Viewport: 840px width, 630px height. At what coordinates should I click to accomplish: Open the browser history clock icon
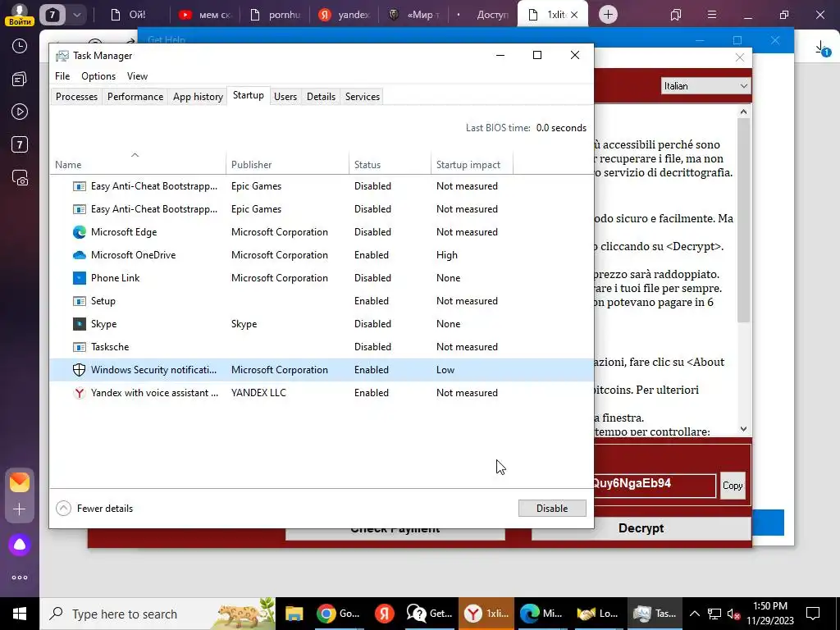pyautogui.click(x=20, y=46)
